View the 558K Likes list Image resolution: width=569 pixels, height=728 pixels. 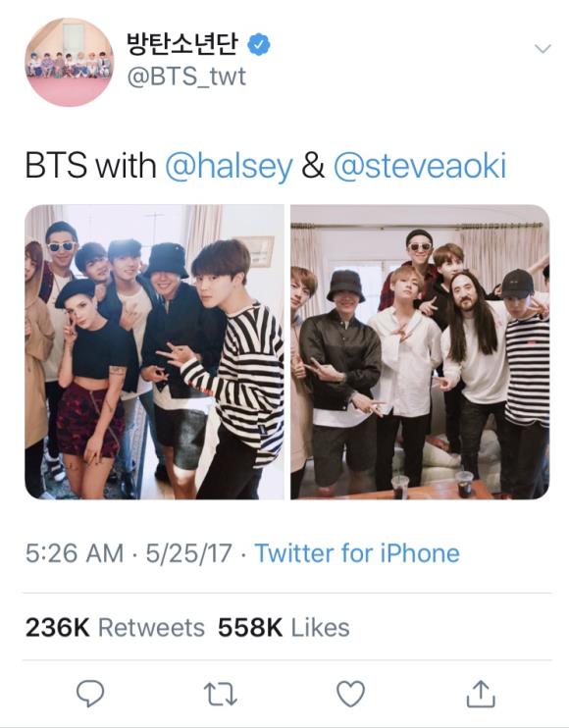point(284,627)
